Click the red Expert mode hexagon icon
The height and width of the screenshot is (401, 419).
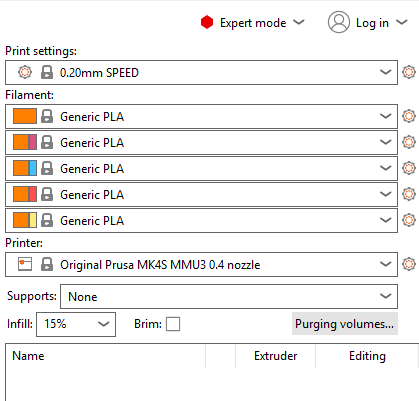click(207, 22)
